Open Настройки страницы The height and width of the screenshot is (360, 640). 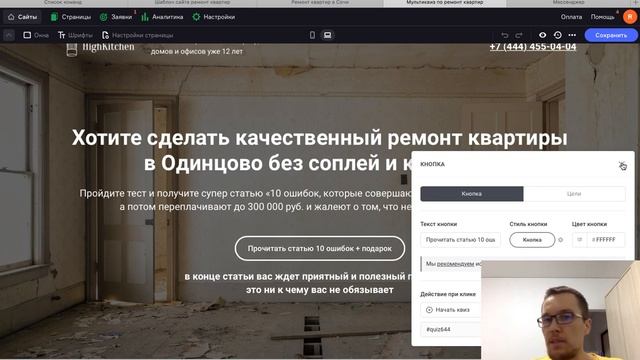pyautogui.click(x=138, y=35)
